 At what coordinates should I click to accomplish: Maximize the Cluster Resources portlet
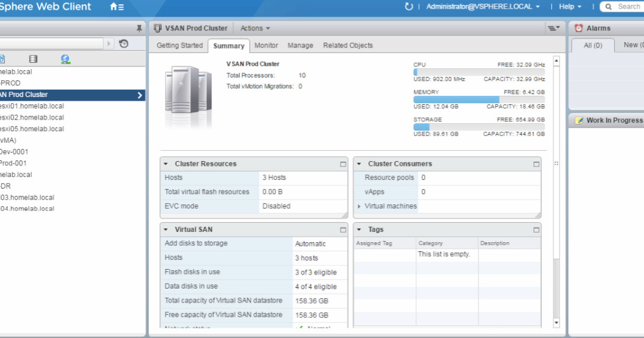point(343,164)
